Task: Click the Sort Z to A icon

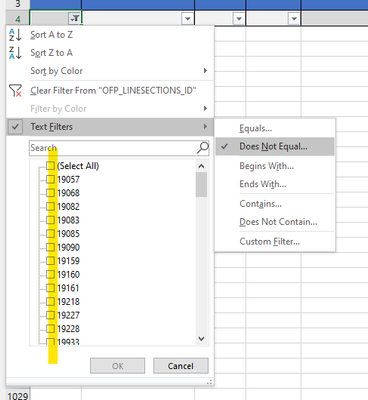Action: click(15, 53)
